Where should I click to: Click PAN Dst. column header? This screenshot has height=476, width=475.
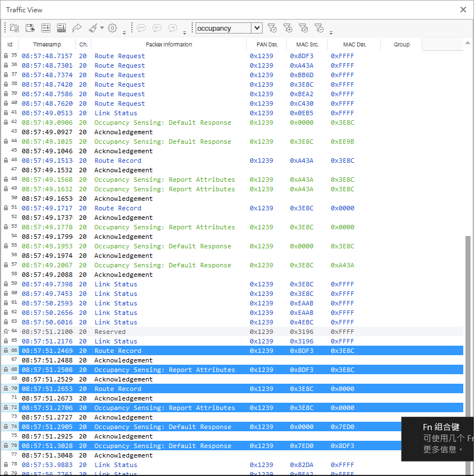click(267, 44)
